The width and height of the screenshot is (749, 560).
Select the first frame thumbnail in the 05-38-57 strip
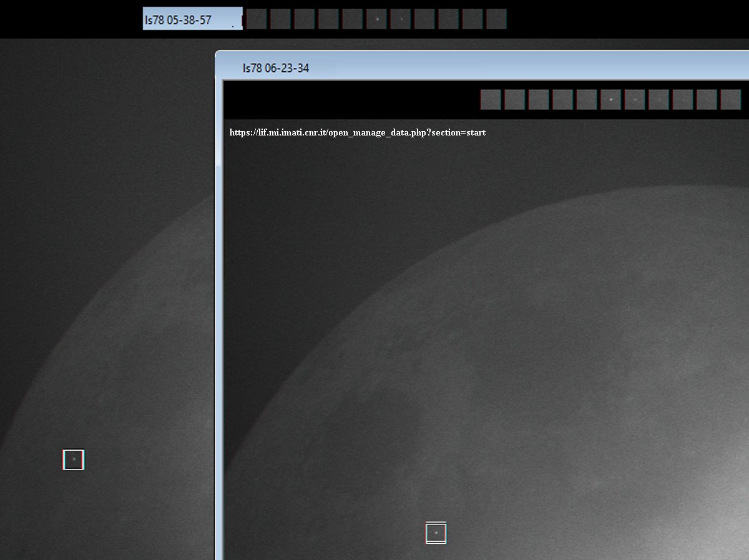coord(257,19)
